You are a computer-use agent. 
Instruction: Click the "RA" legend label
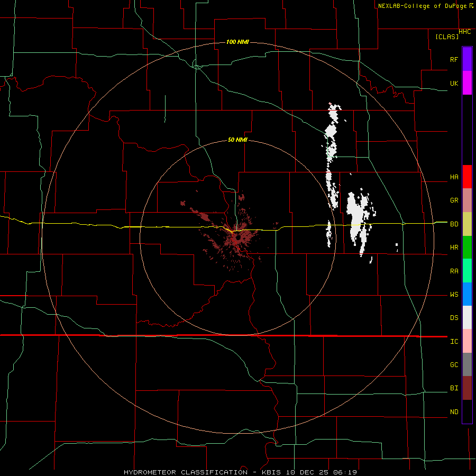coord(454,271)
